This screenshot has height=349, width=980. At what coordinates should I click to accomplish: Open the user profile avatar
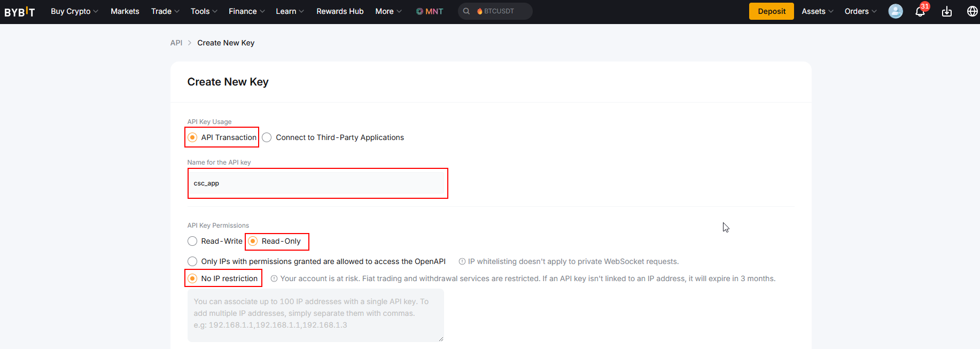point(896,11)
